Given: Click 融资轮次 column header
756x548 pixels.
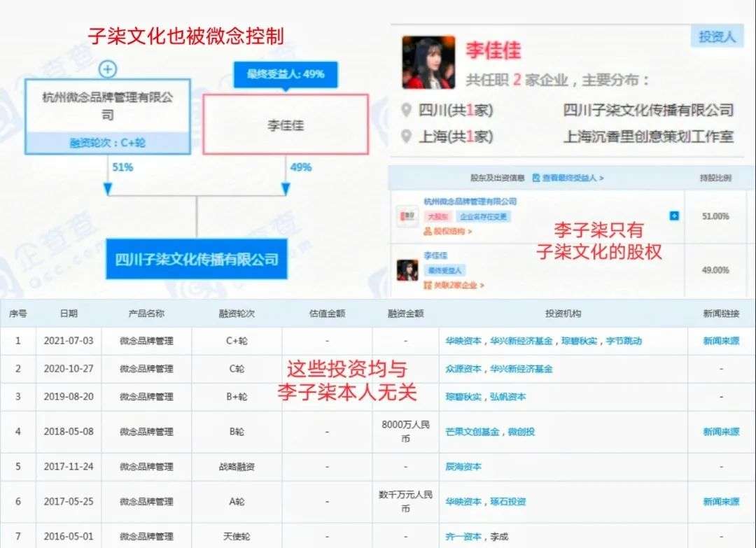Looking at the screenshot, I should point(237,314).
